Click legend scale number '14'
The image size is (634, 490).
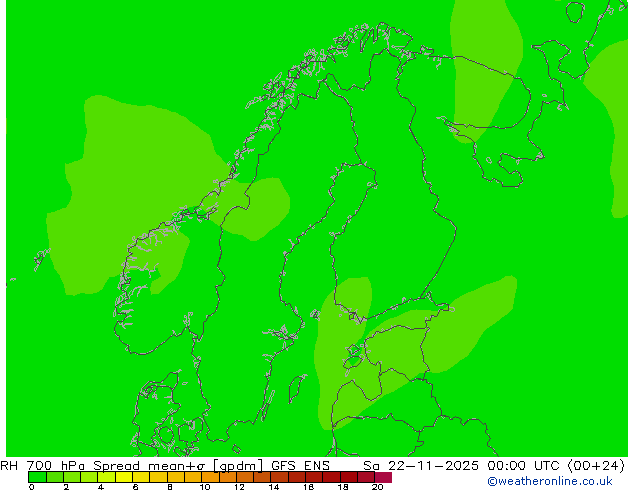click(274, 487)
